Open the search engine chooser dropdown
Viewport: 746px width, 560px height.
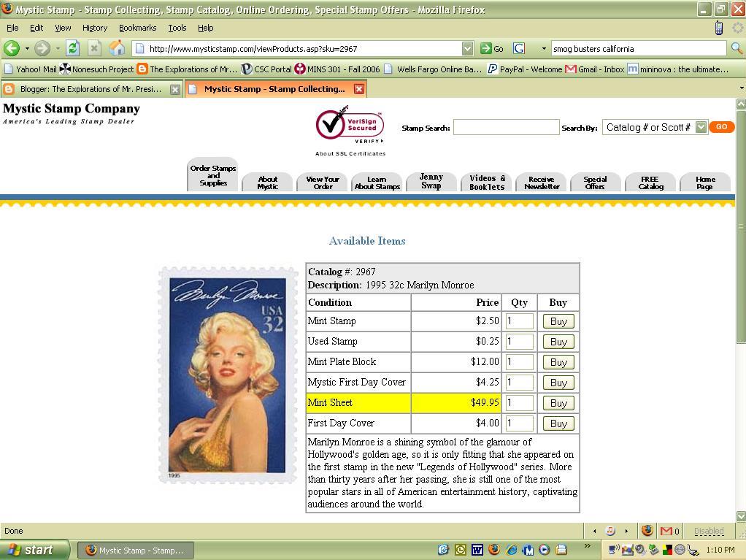[x=544, y=48]
